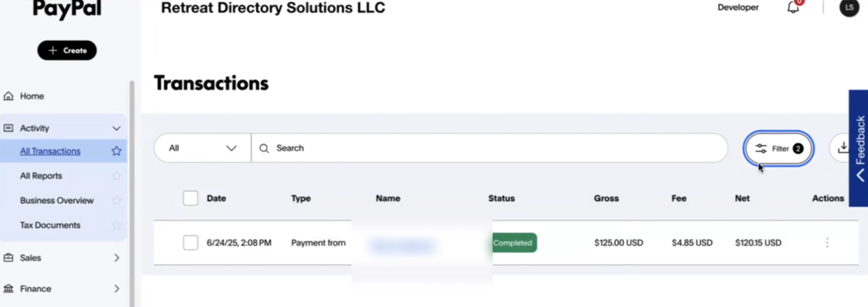Click the Finance bank icon
Screen dimensions: 868x307
(x=8, y=289)
